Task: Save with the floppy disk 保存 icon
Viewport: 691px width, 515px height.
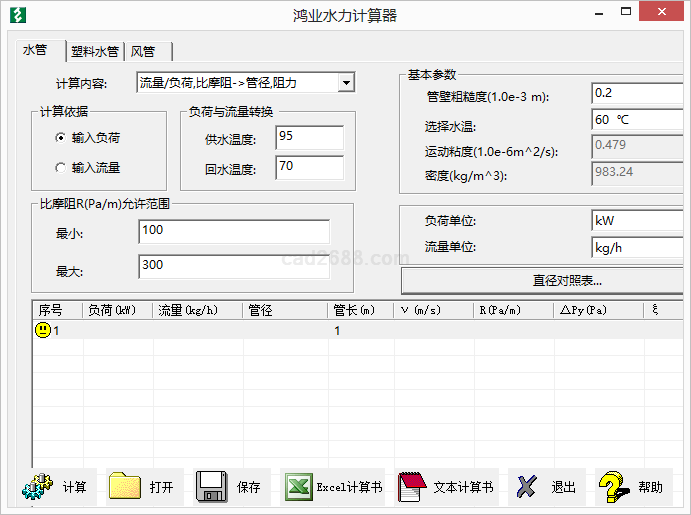Action: pos(212,487)
